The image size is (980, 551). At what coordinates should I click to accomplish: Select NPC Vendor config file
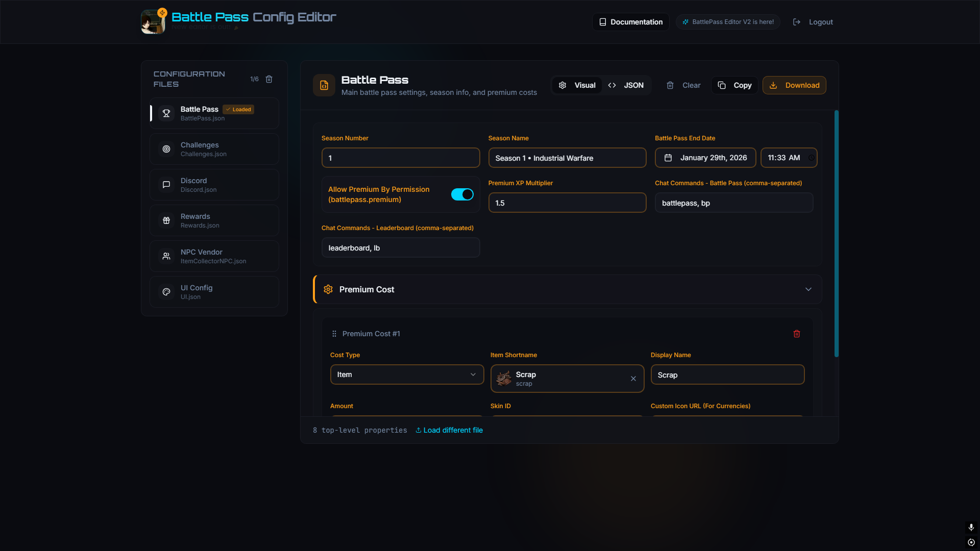click(x=214, y=256)
